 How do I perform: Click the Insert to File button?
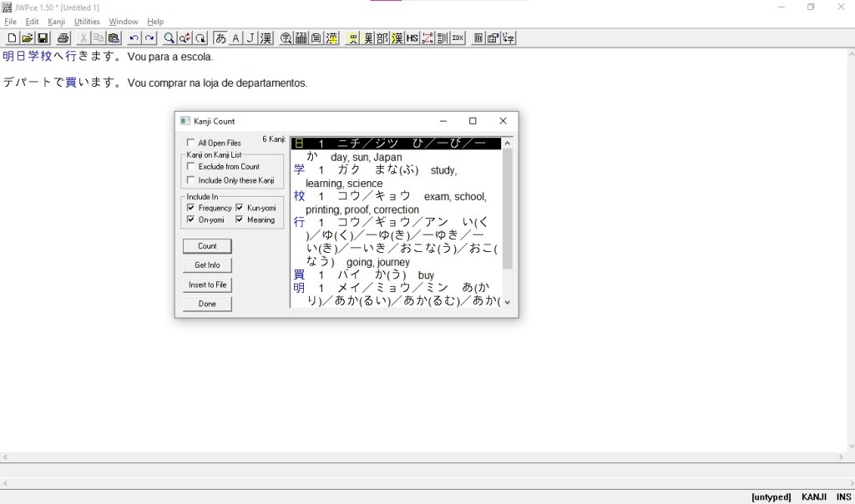coord(207,285)
